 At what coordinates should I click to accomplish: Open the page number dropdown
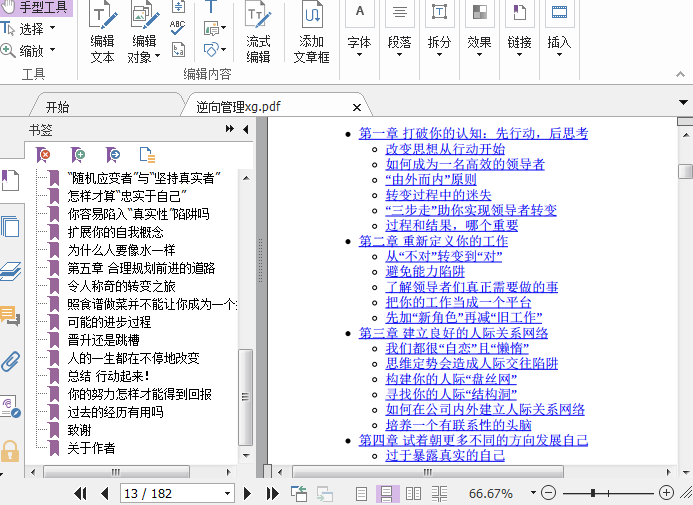(x=227, y=494)
